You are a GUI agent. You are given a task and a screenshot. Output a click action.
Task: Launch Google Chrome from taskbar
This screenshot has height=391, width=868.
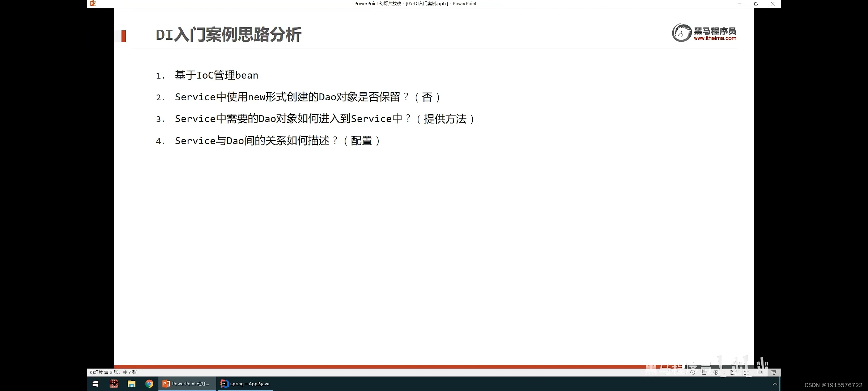[x=149, y=384]
